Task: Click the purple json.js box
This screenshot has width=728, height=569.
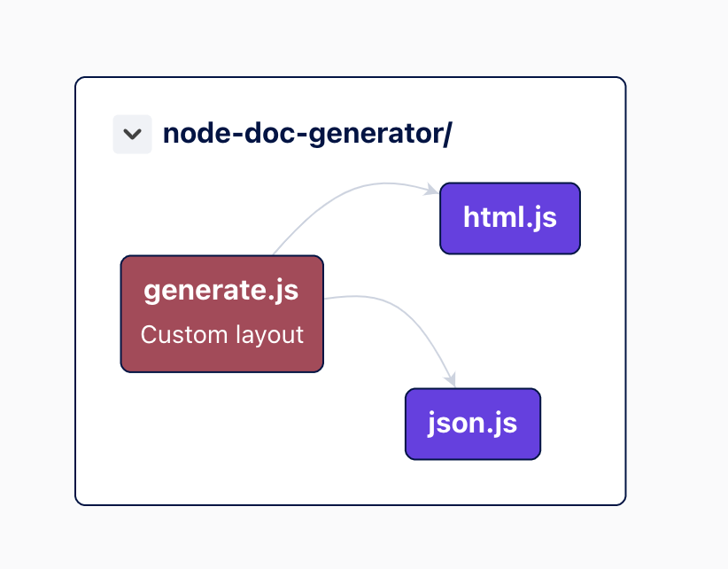Action: click(x=472, y=424)
